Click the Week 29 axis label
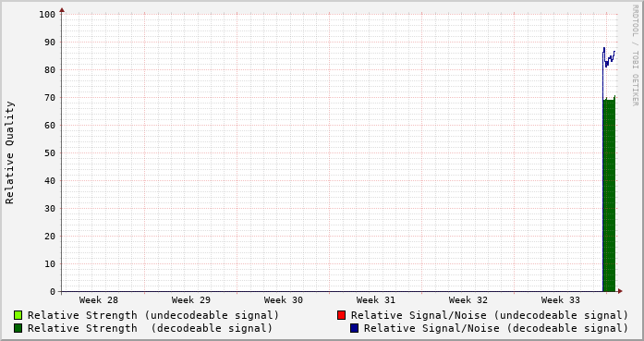This screenshot has width=644, height=341. coord(191,300)
